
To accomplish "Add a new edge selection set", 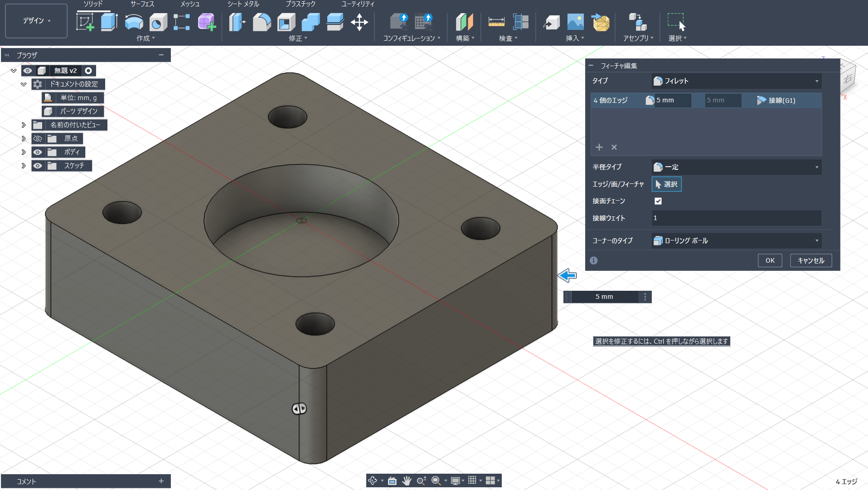I will click(x=599, y=147).
